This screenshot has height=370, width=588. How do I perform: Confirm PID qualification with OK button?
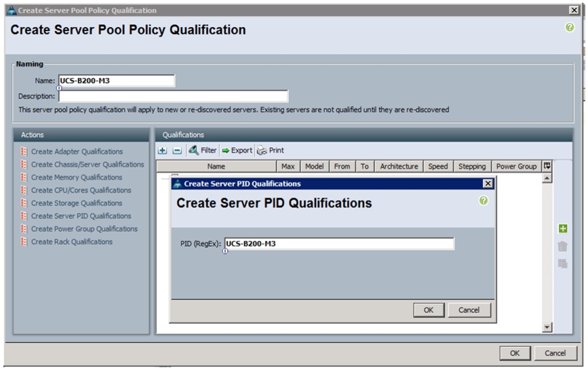click(x=429, y=310)
